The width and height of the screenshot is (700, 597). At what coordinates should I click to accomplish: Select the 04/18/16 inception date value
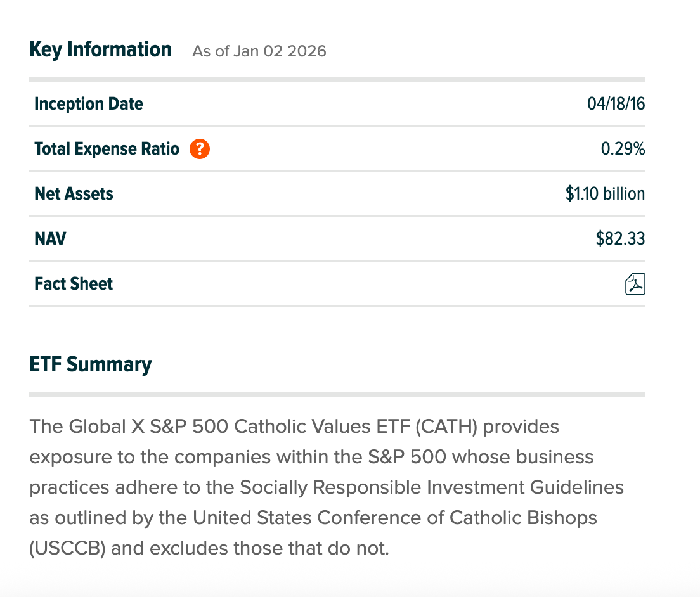pyautogui.click(x=616, y=103)
